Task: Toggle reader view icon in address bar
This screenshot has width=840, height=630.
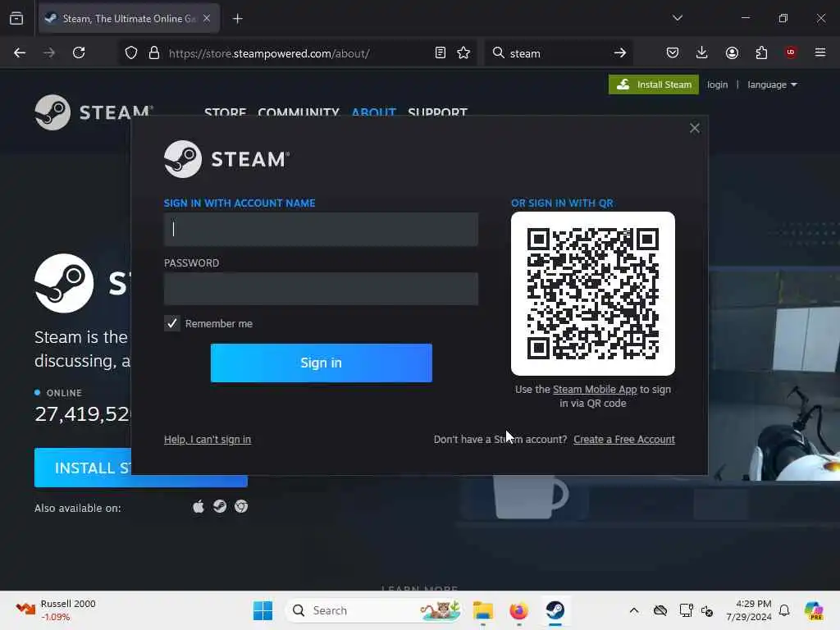Action: 441,52
